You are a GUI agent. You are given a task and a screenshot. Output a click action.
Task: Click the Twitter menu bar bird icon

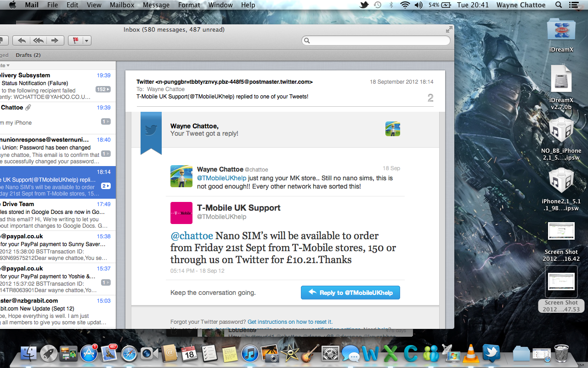[x=364, y=5]
